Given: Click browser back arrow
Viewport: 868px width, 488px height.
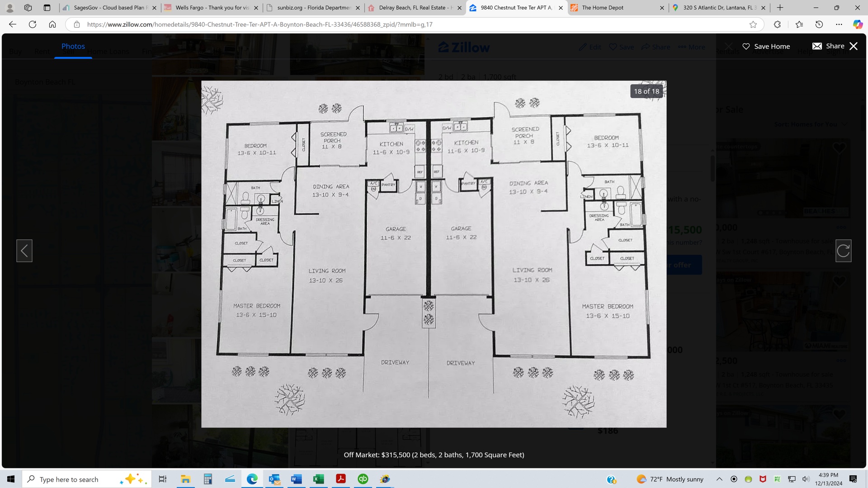Looking at the screenshot, I should (13, 24).
